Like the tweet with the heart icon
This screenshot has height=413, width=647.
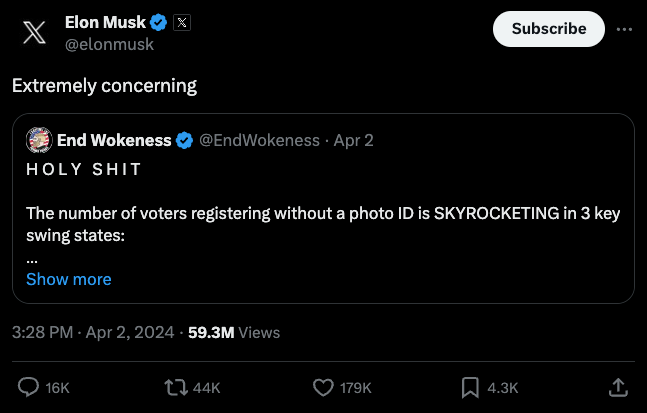323,386
